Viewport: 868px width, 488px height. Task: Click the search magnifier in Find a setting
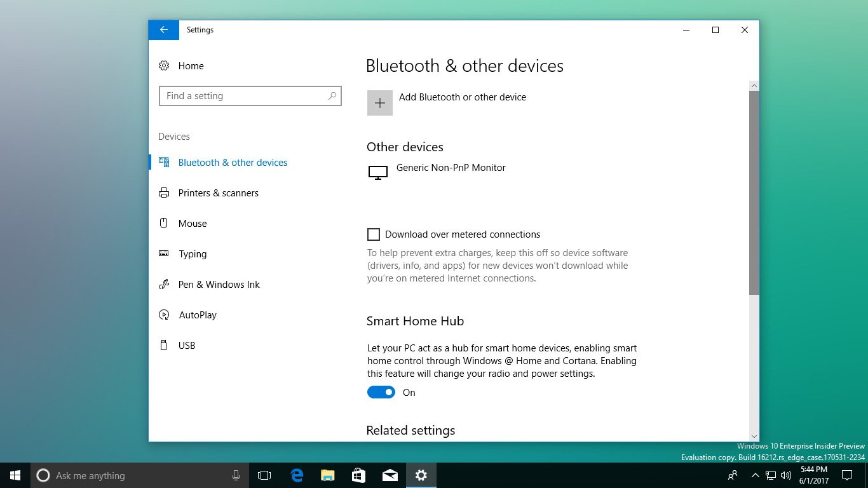tap(332, 96)
